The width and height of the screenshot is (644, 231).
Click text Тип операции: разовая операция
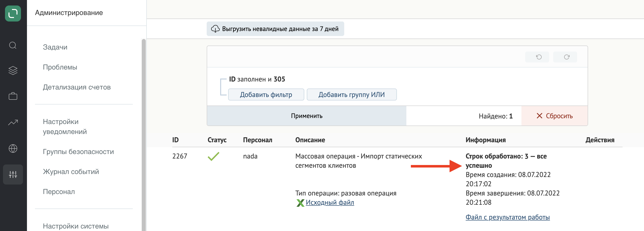[346, 193]
